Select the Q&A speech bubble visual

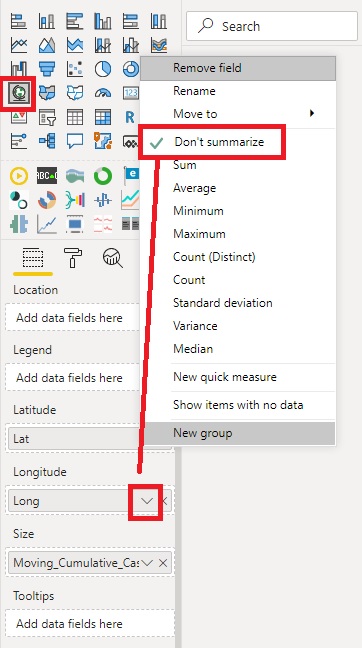74,141
